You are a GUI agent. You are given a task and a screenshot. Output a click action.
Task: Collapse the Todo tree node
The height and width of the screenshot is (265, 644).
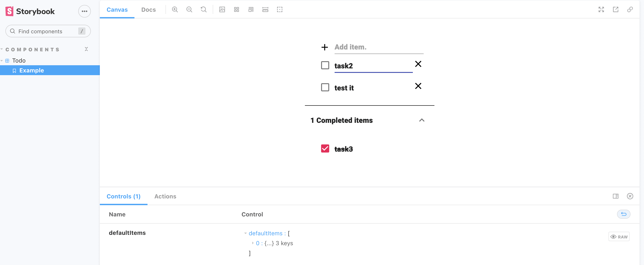[x=2, y=61]
